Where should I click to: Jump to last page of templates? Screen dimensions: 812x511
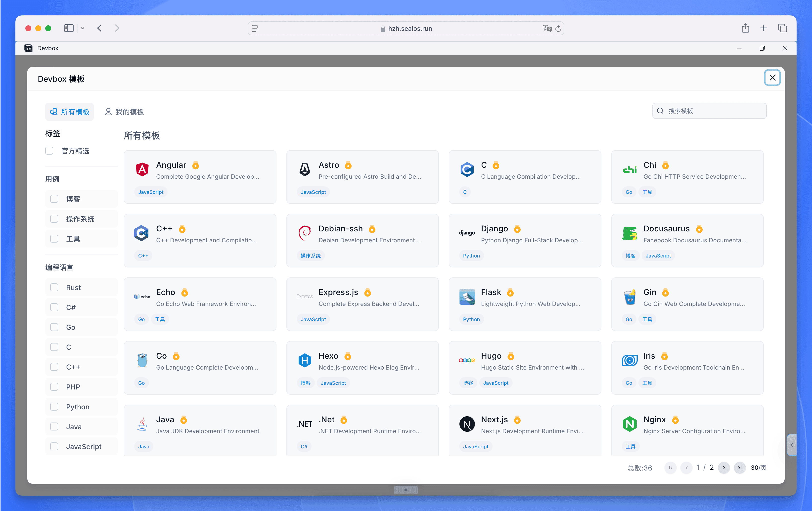739,468
